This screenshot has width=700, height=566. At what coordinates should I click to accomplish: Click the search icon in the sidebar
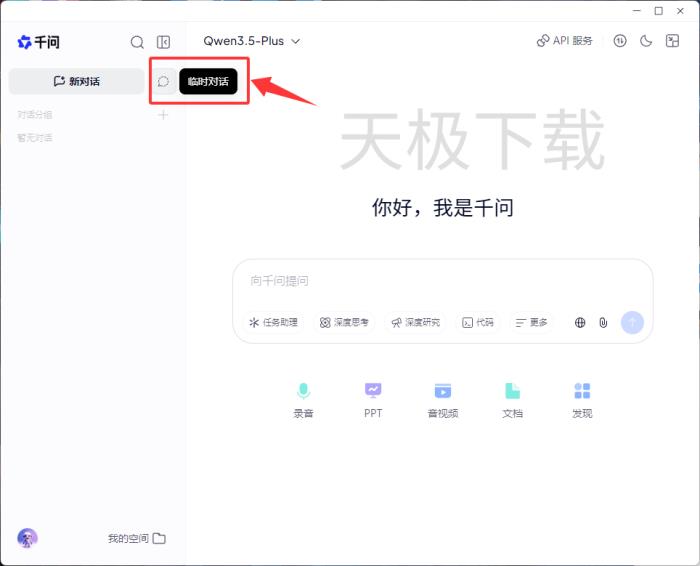[137, 42]
